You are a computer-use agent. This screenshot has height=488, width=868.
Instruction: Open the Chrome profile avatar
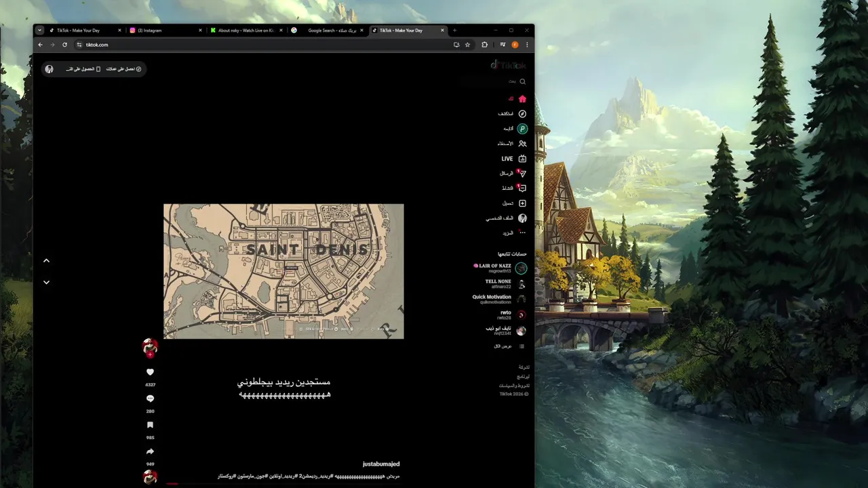pos(515,45)
